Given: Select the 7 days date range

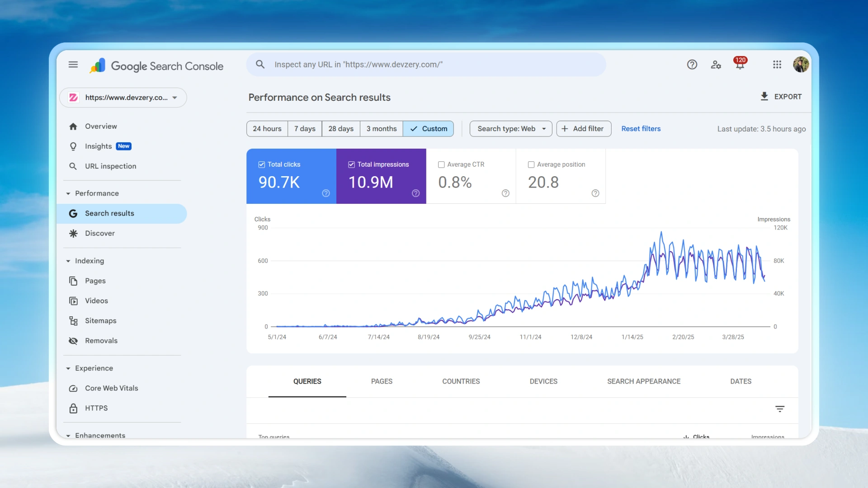Looking at the screenshot, I should coord(305,129).
